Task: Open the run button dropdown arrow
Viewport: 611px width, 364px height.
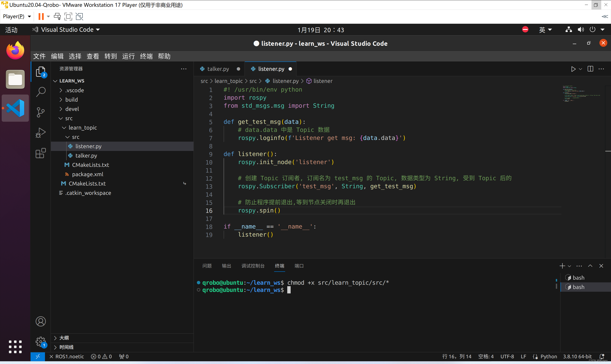Action: tap(580, 69)
